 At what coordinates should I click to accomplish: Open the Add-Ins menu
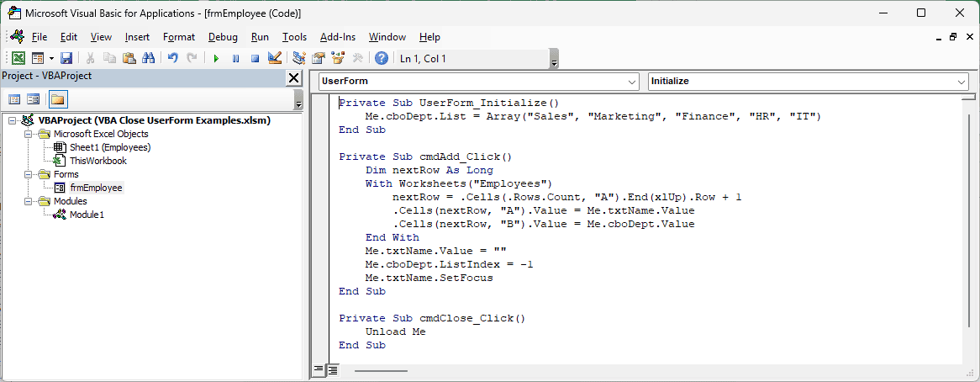tap(338, 37)
